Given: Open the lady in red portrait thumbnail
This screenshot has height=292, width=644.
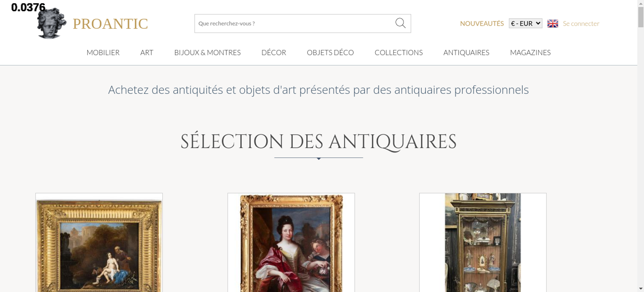Looking at the screenshot, I should (291, 243).
